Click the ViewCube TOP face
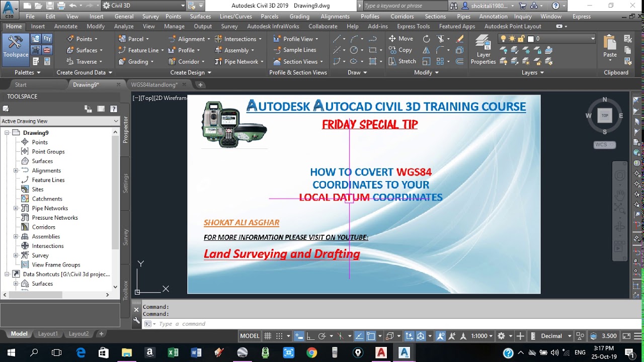Screen dimensions: 644x362 (605, 116)
